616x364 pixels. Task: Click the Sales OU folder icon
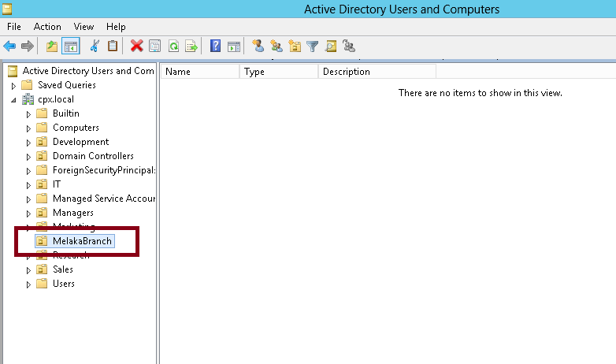coord(42,269)
